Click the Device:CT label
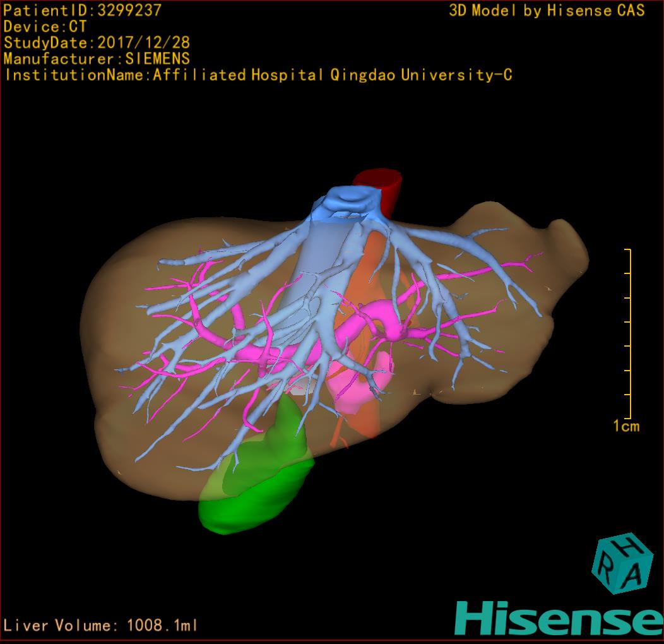 45,27
